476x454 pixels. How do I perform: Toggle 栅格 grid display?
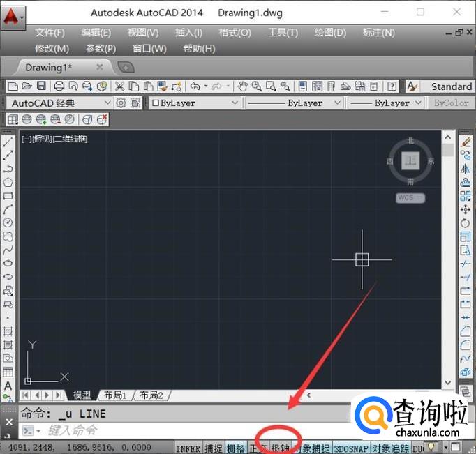point(236,448)
